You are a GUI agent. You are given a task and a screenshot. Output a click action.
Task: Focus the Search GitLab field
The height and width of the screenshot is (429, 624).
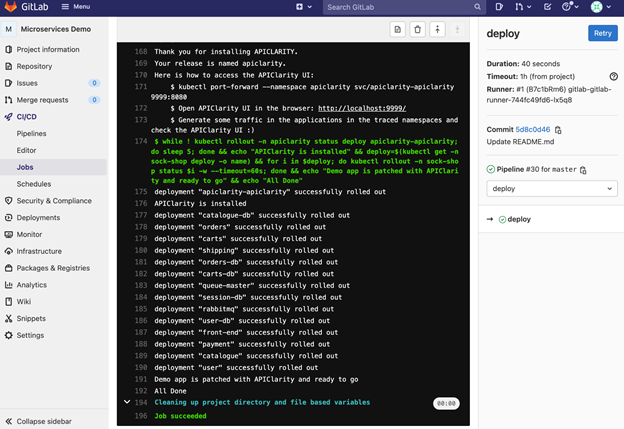[400, 7]
